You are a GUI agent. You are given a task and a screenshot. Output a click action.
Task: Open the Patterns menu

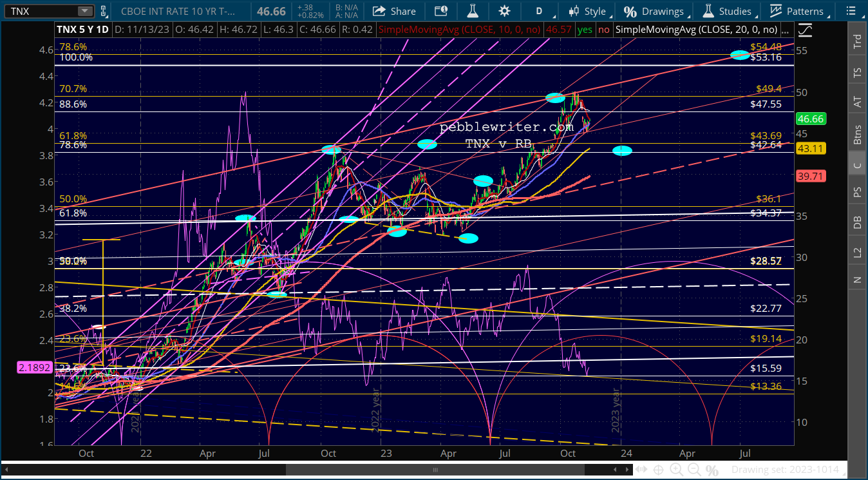pos(797,11)
